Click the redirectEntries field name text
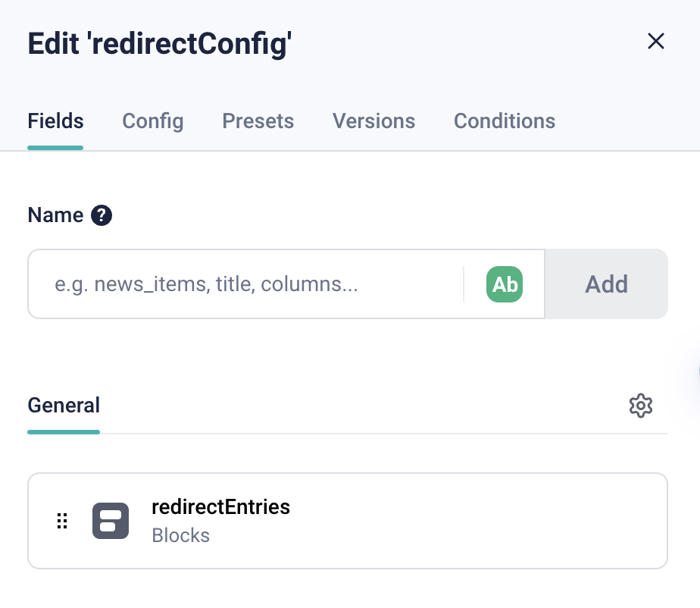700x608 pixels. tap(220, 507)
